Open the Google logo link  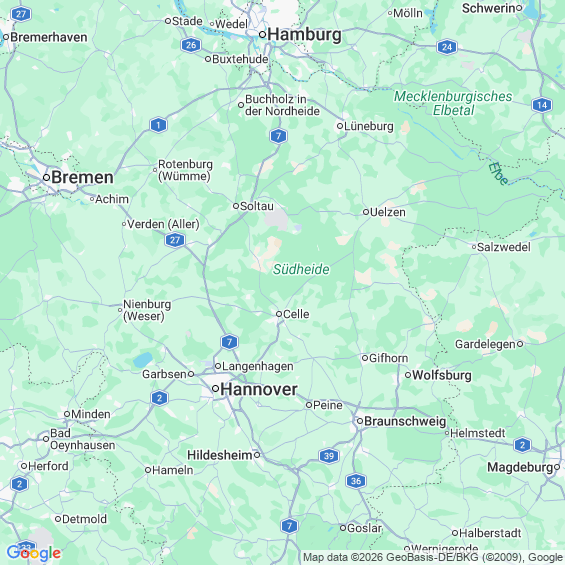tap(34, 553)
